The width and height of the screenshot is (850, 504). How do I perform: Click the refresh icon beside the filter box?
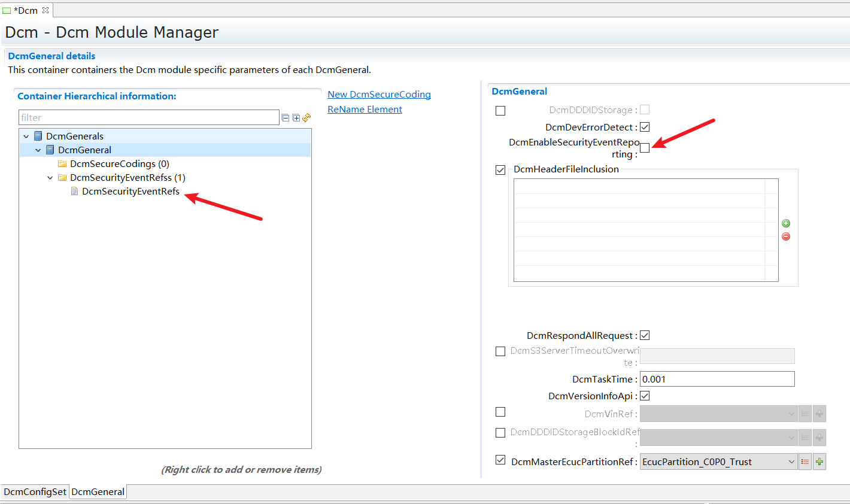point(306,118)
